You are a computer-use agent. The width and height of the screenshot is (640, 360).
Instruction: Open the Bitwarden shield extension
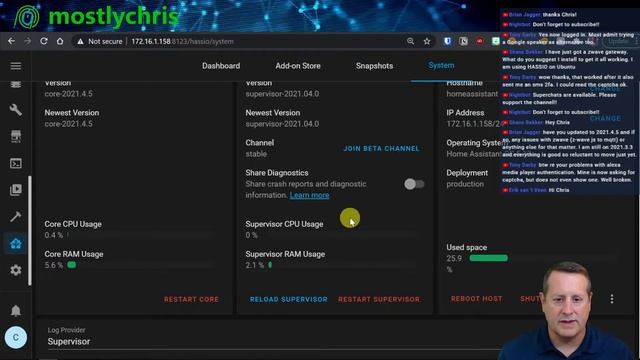(x=447, y=41)
